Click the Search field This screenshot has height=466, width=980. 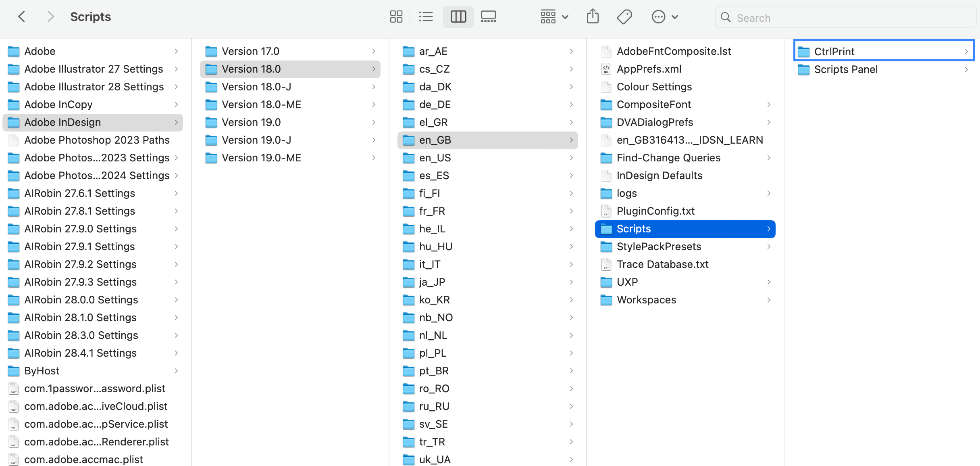tap(846, 17)
